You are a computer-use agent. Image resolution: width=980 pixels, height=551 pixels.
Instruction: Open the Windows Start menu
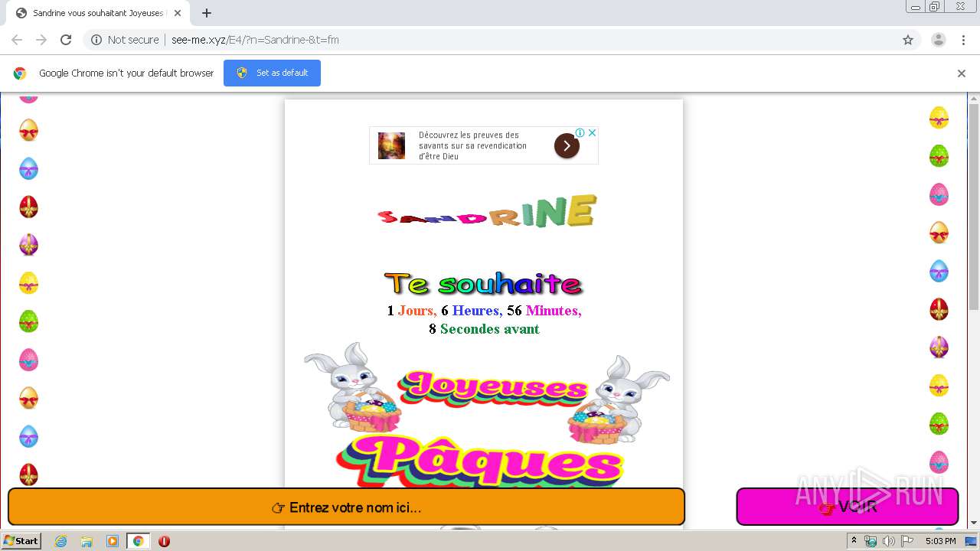(21, 541)
